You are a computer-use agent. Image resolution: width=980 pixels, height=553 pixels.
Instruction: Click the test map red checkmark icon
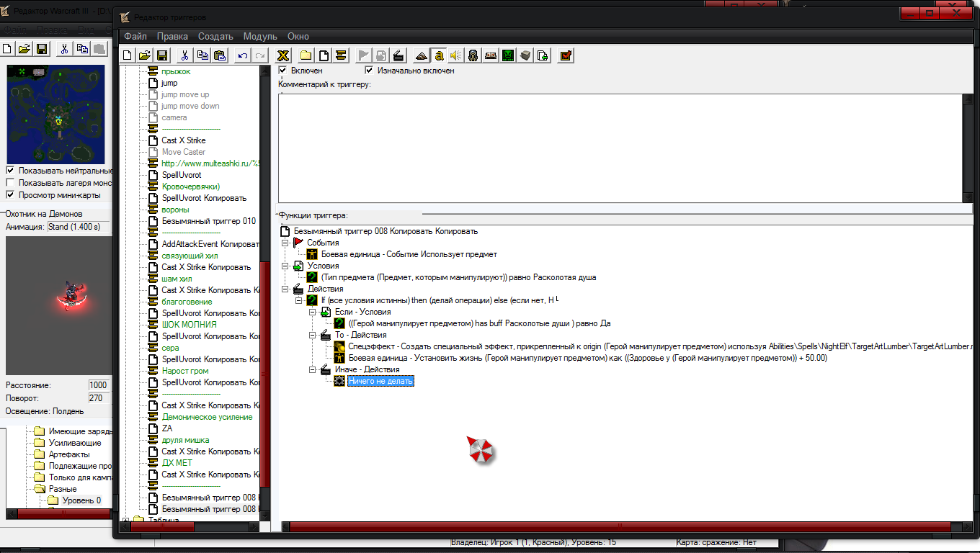pos(566,55)
